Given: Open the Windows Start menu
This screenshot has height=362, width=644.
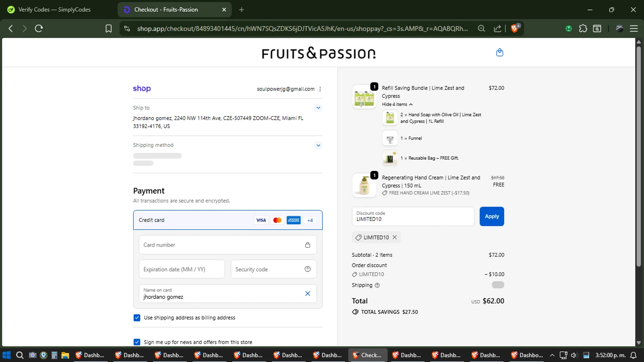Looking at the screenshot, I should coord(6,355).
